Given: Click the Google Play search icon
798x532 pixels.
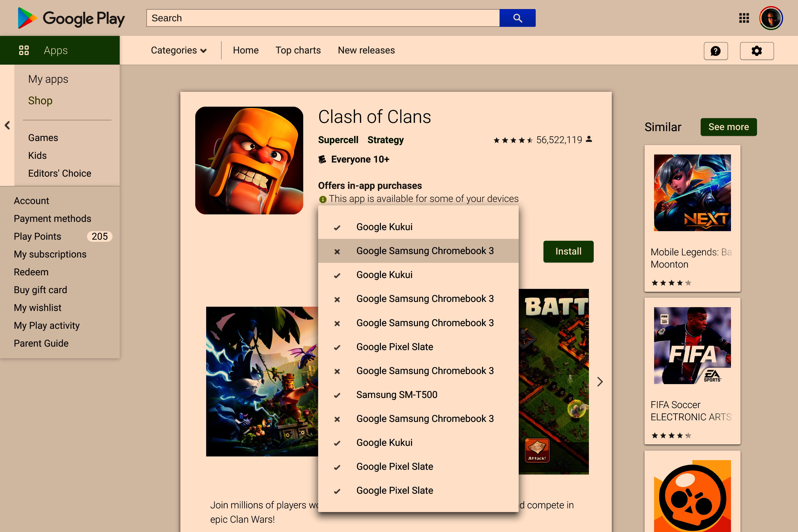Looking at the screenshot, I should tap(517, 18).
